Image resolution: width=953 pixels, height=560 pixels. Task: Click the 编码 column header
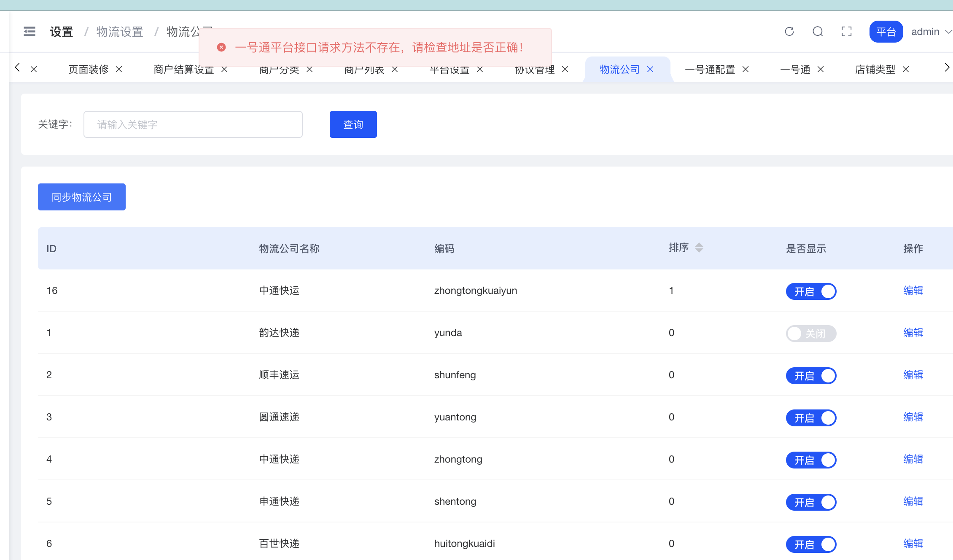444,248
